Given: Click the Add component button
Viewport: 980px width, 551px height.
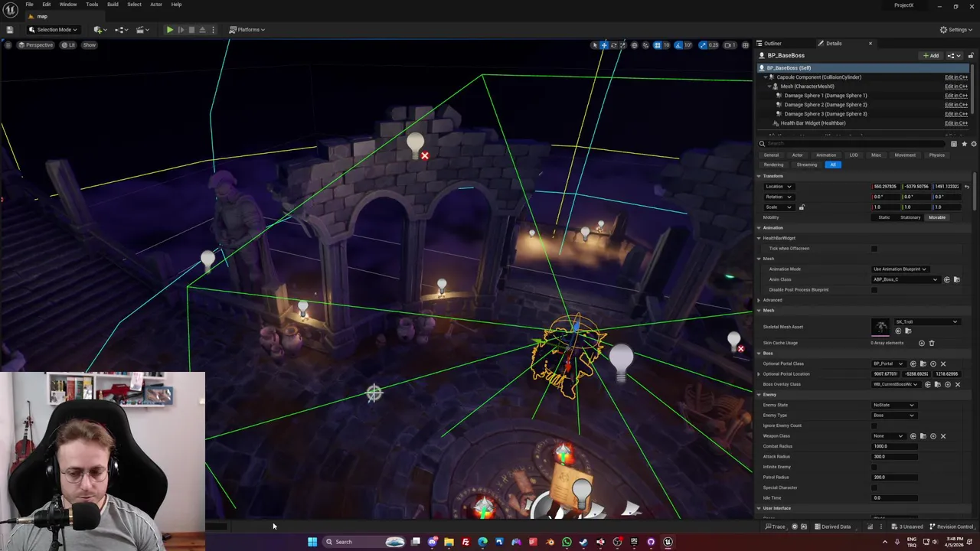Looking at the screenshot, I should pyautogui.click(x=931, y=55).
